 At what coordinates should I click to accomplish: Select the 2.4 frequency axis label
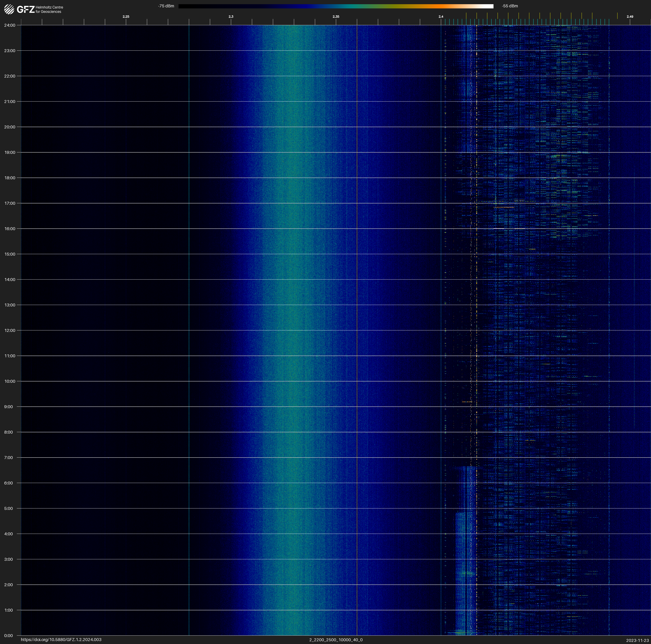[441, 17]
